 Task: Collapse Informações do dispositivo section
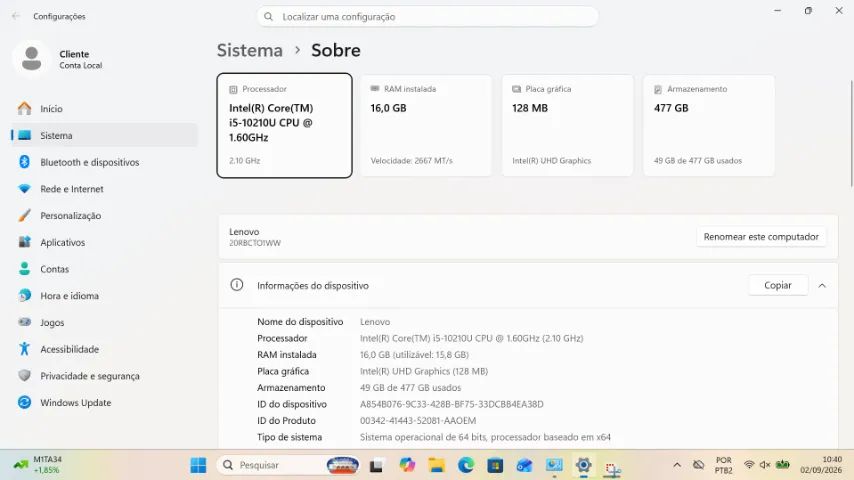[x=822, y=285]
